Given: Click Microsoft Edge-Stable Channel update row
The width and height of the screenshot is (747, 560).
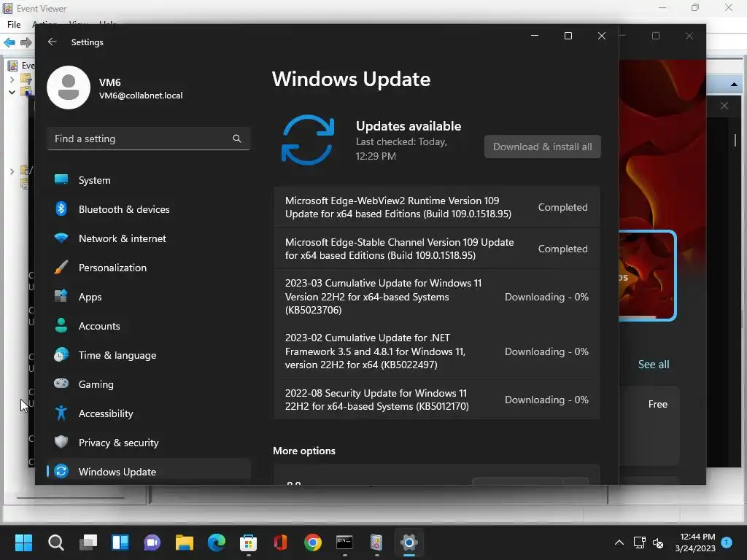Looking at the screenshot, I should coord(437,249).
